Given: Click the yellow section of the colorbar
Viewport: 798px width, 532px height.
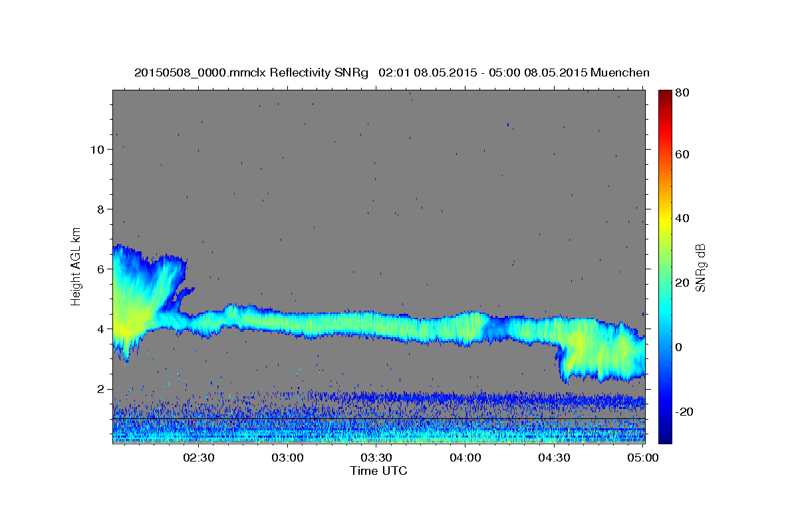Looking at the screenshot, I should pos(664,219).
